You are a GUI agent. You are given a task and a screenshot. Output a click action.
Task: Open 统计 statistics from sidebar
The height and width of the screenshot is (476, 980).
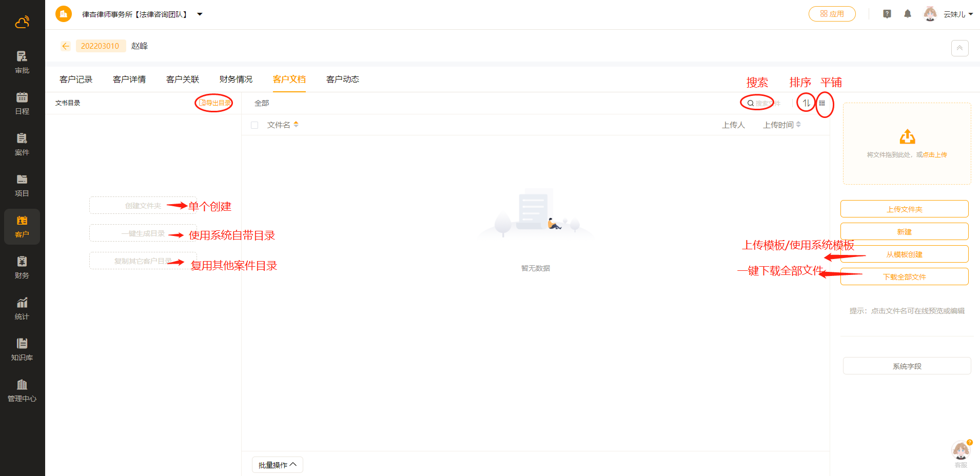(22, 308)
